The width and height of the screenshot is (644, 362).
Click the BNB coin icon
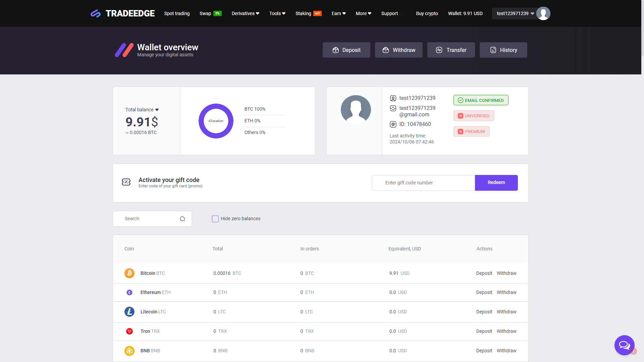(x=129, y=351)
